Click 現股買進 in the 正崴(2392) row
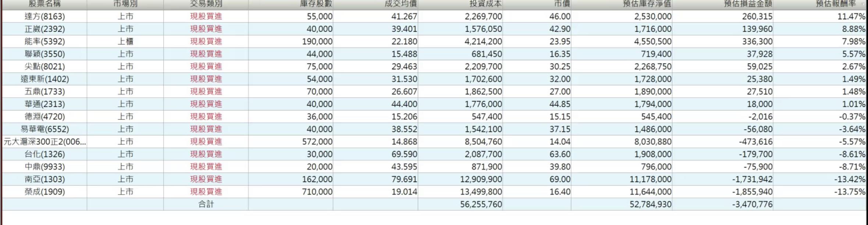This screenshot has height=225, width=868. coord(206,29)
